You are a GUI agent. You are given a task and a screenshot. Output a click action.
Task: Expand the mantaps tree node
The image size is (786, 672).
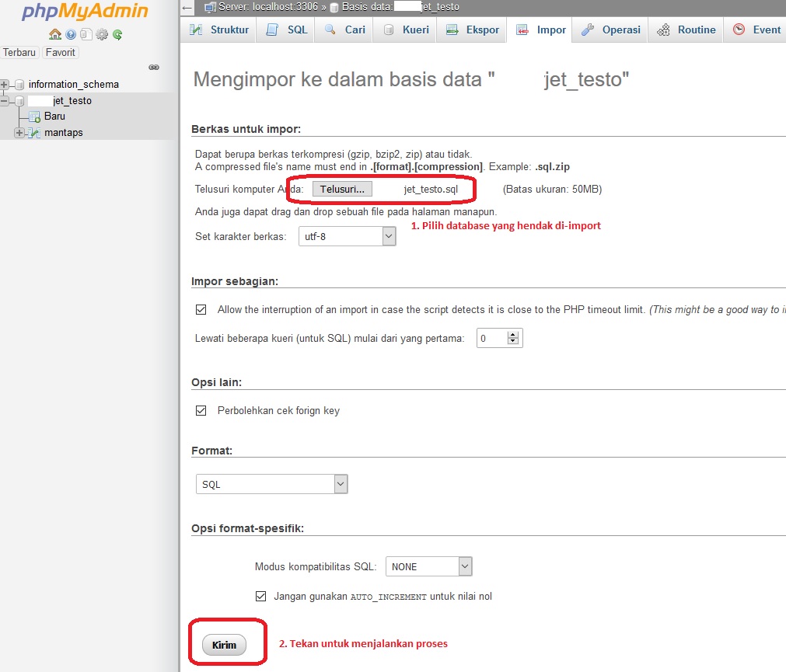pyautogui.click(x=19, y=133)
